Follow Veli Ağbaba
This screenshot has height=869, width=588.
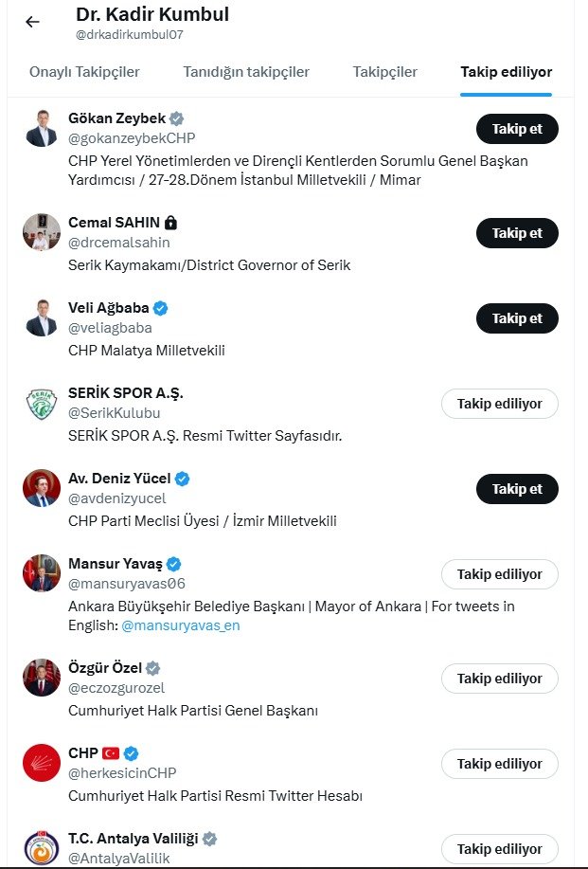click(517, 318)
